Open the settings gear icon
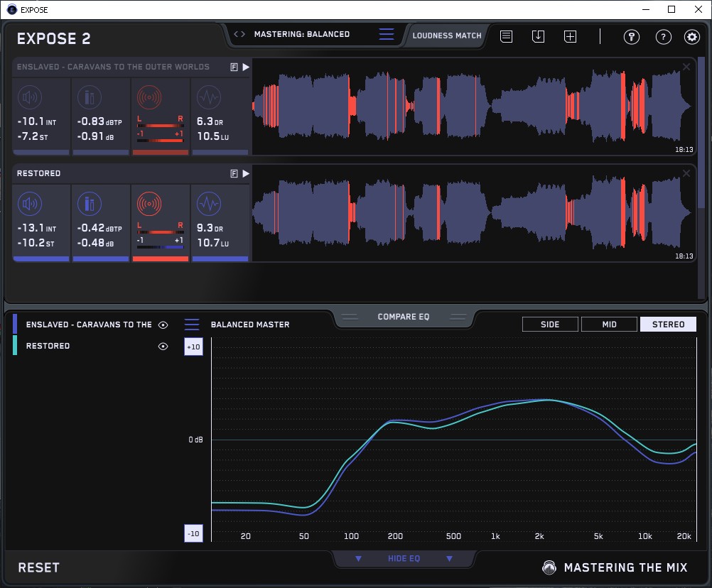Screen dimensions: 712x588 [x=692, y=37]
